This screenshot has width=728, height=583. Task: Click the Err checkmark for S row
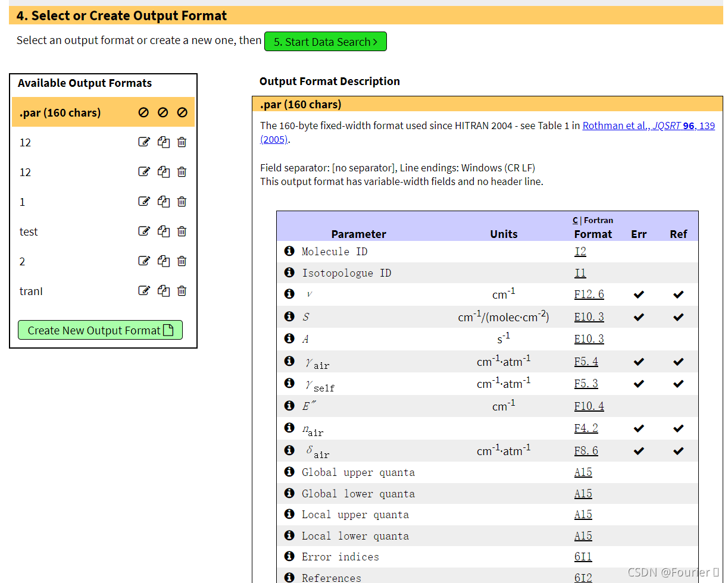639,317
